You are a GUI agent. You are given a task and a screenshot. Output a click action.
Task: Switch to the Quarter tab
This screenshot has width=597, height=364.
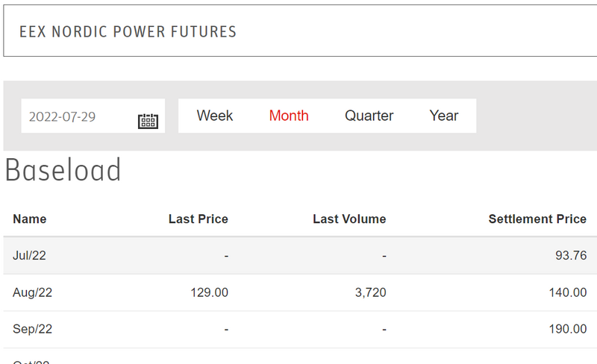pyautogui.click(x=369, y=116)
